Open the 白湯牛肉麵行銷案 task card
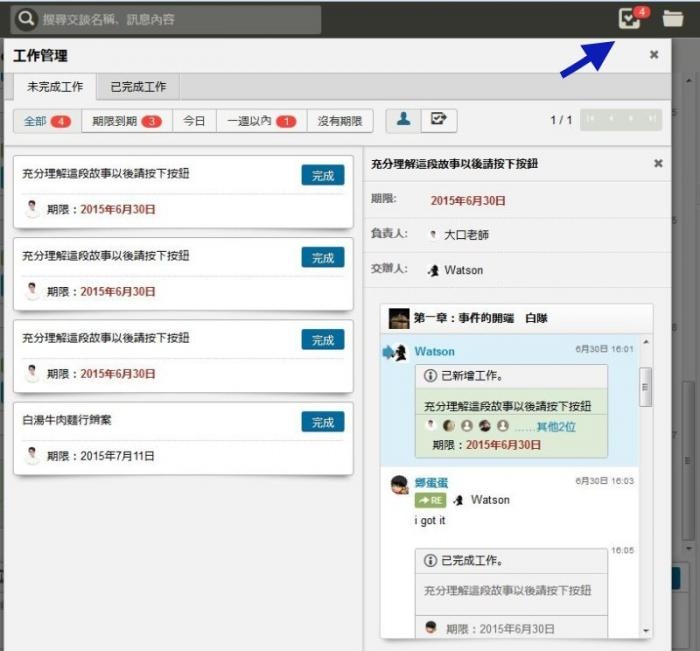The image size is (700, 651). [183, 438]
